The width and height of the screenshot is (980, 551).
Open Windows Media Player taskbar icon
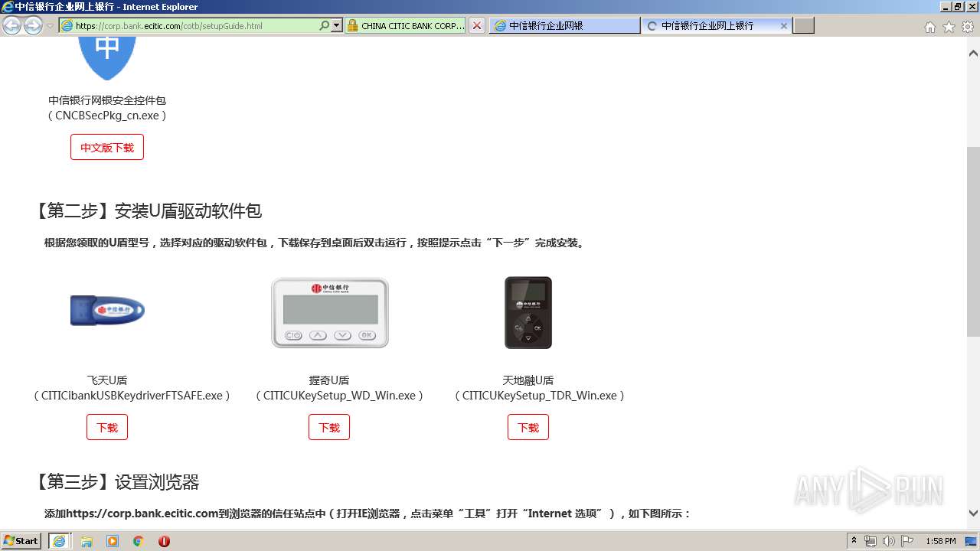tap(113, 541)
